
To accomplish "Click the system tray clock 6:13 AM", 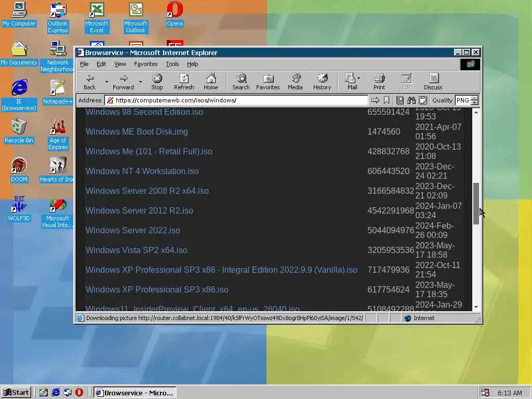I will click(510, 393).
